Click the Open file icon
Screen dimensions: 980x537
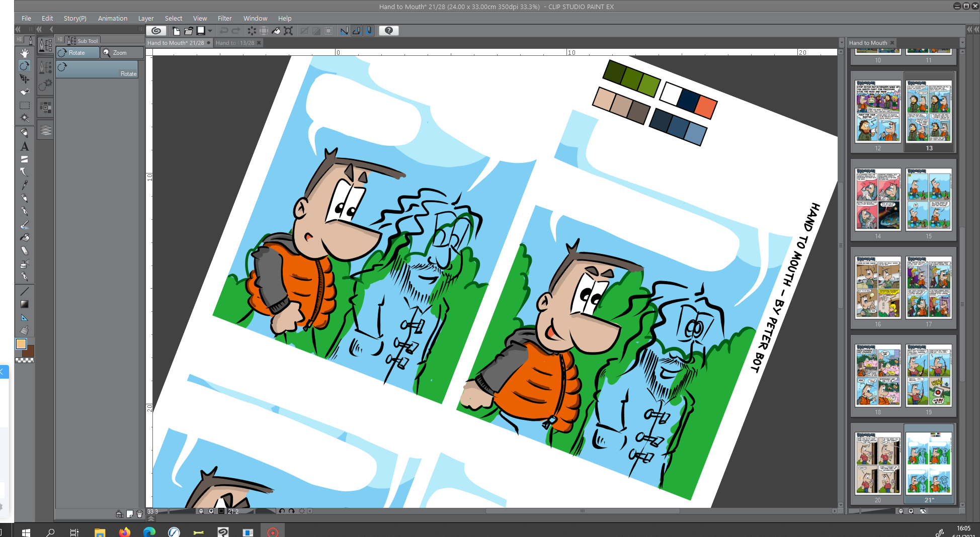pyautogui.click(x=189, y=31)
